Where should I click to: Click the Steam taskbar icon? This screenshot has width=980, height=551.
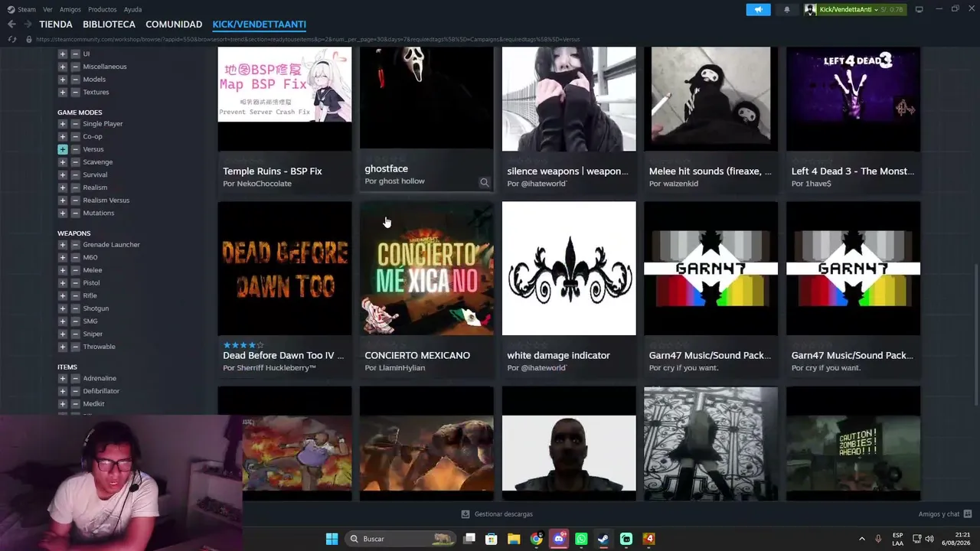(603, 539)
